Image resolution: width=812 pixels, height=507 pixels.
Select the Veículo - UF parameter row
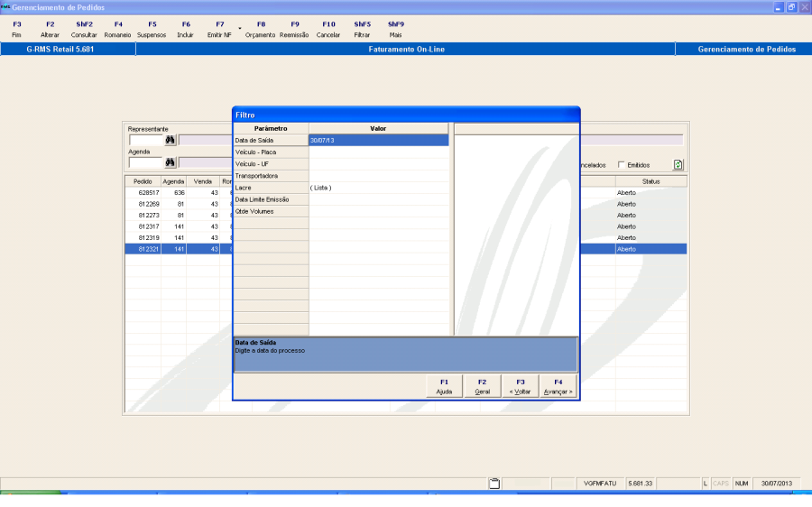click(271, 164)
